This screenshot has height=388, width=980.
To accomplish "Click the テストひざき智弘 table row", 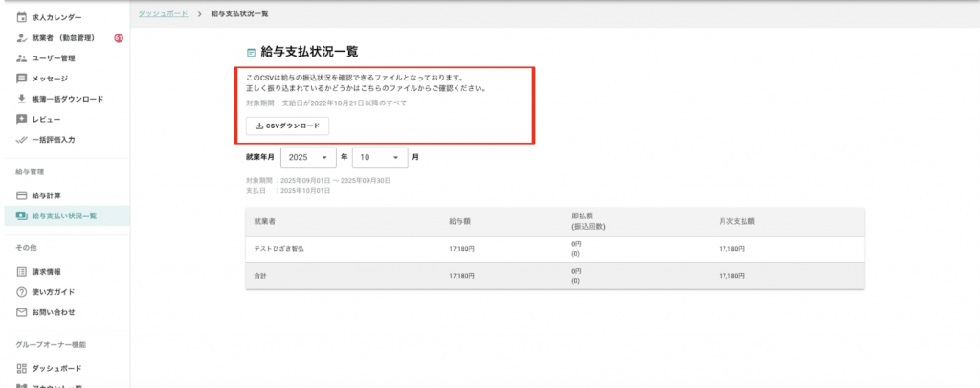I will pos(554,248).
